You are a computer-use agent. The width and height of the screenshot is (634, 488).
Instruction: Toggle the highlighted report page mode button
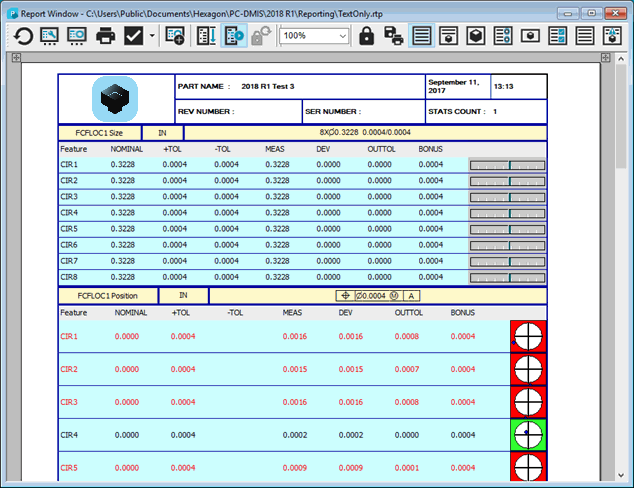click(235, 36)
